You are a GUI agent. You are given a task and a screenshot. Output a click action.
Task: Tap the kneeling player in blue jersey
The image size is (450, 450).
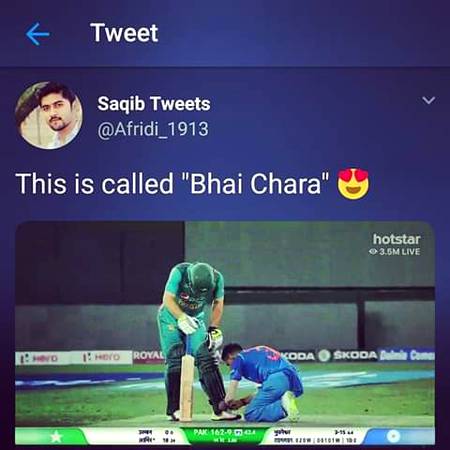click(263, 383)
